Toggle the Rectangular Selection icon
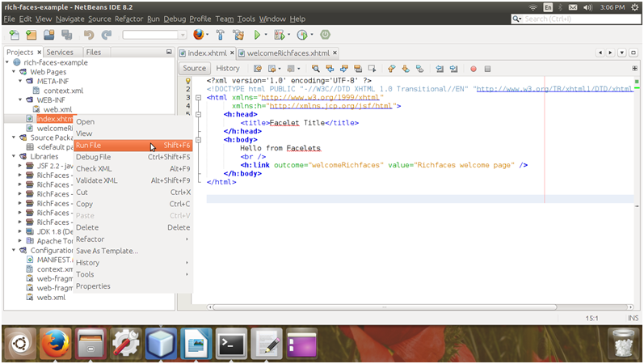Image resolution: width=644 pixels, height=364 pixels. click(372, 69)
